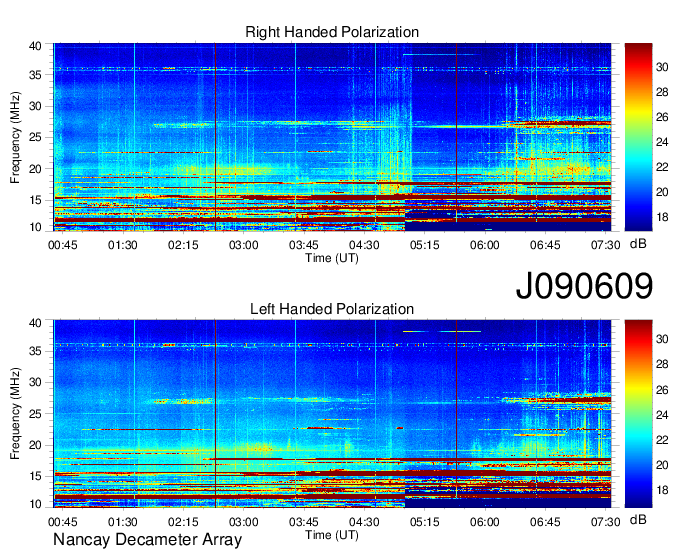Click the 01:30 time tick under Left Handed plot
680x552 pixels.
123,522
